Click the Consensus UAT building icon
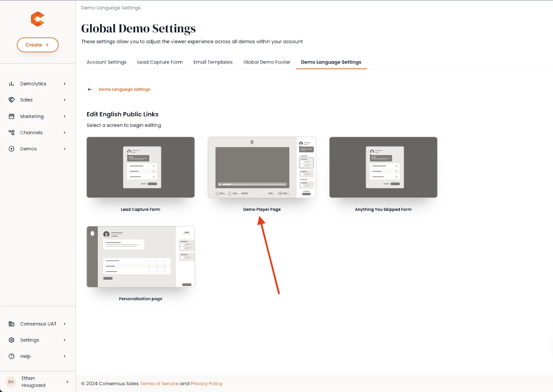 point(11,324)
